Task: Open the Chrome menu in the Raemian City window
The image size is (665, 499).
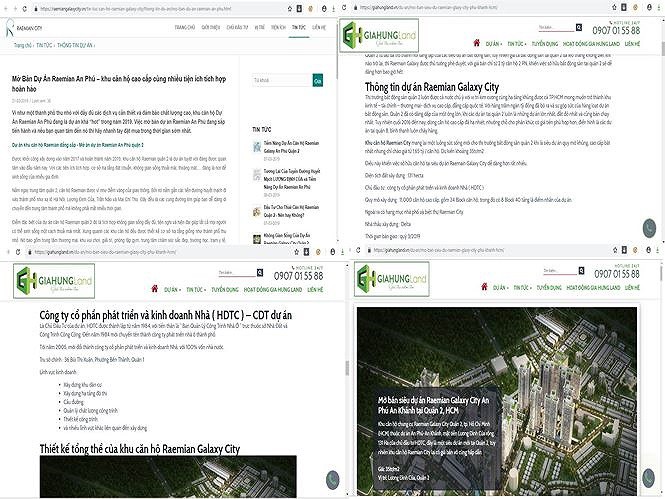Action: pyautogui.click(x=333, y=8)
